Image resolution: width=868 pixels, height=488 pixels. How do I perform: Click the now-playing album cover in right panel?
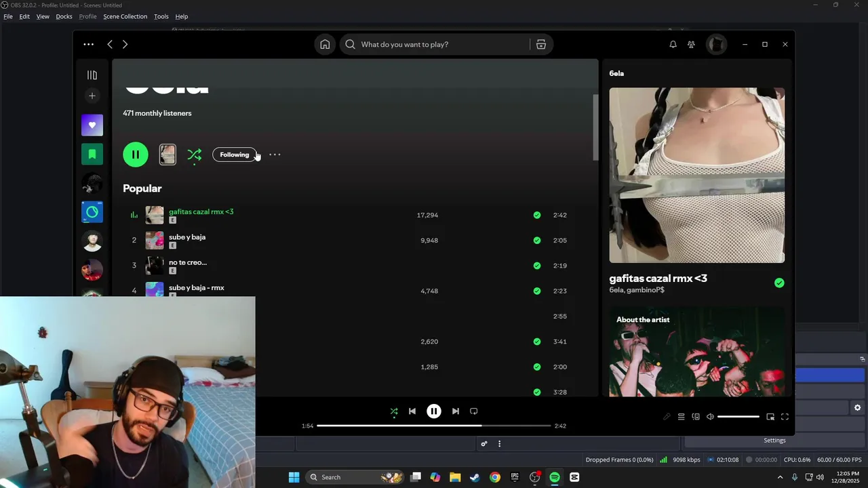pyautogui.click(x=697, y=175)
